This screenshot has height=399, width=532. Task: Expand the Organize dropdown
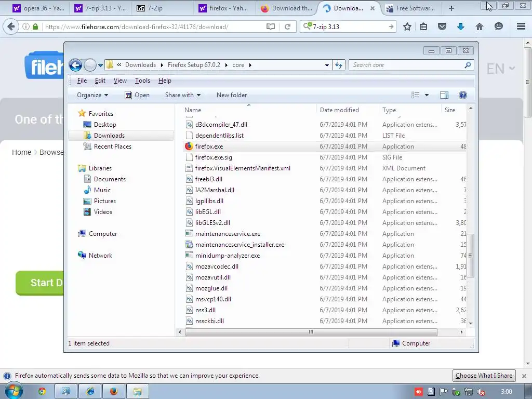92,95
